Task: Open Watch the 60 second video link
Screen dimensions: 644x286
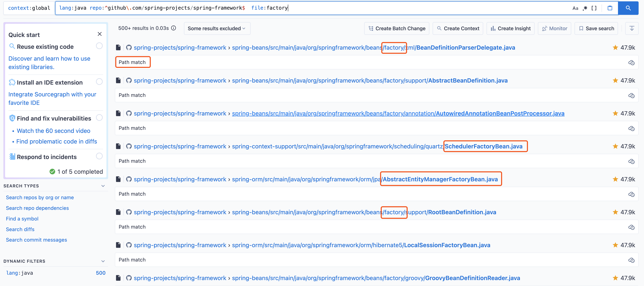Action: [x=54, y=131]
